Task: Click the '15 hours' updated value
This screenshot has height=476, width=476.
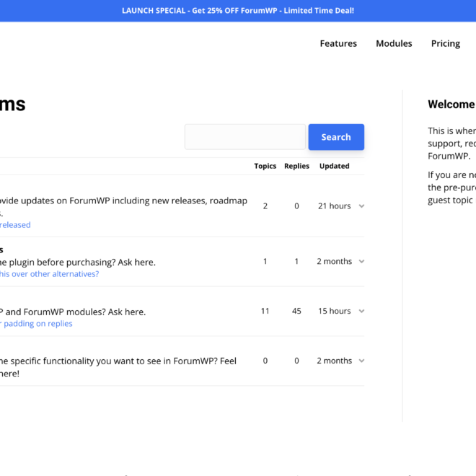Action: (x=334, y=311)
